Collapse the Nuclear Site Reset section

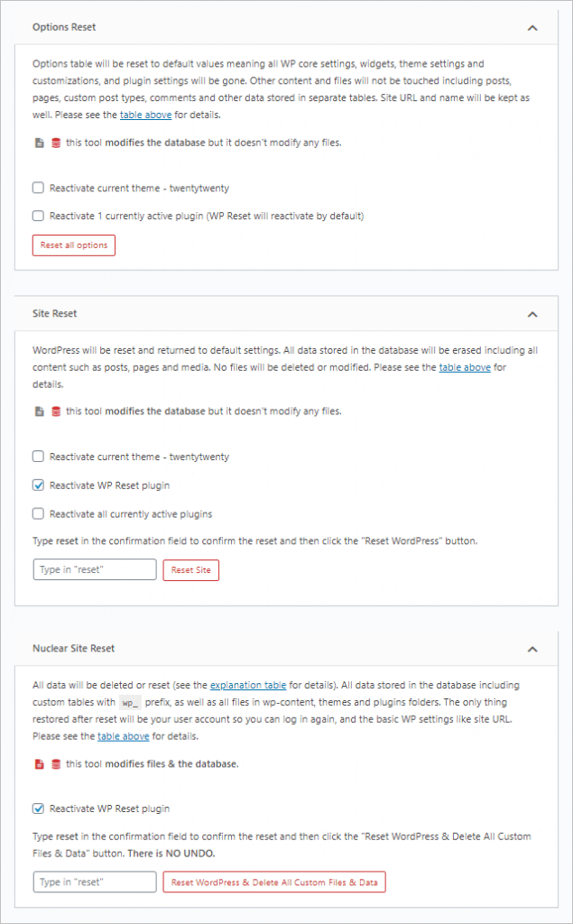click(x=532, y=648)
